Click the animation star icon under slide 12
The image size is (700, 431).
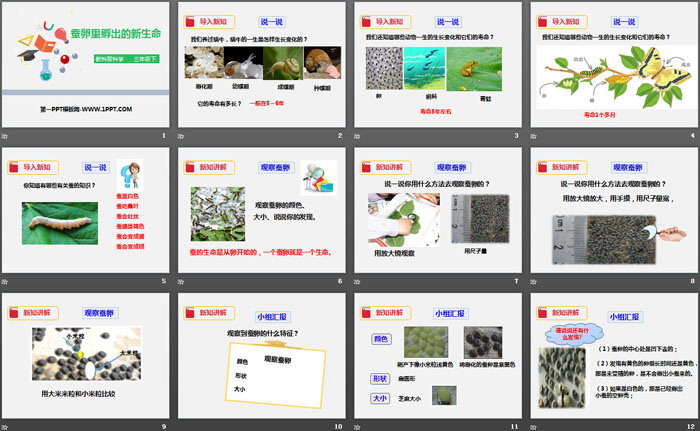pos(533,427)
